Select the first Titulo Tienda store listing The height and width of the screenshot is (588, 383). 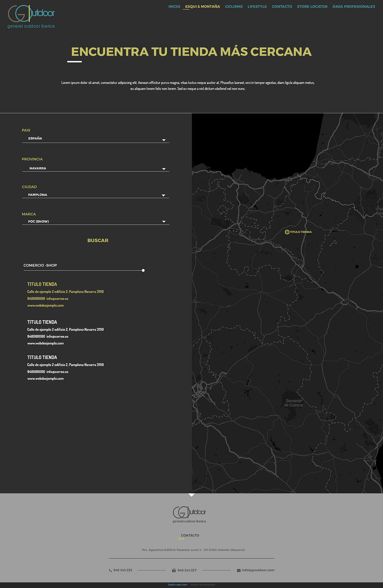(42, 284)
